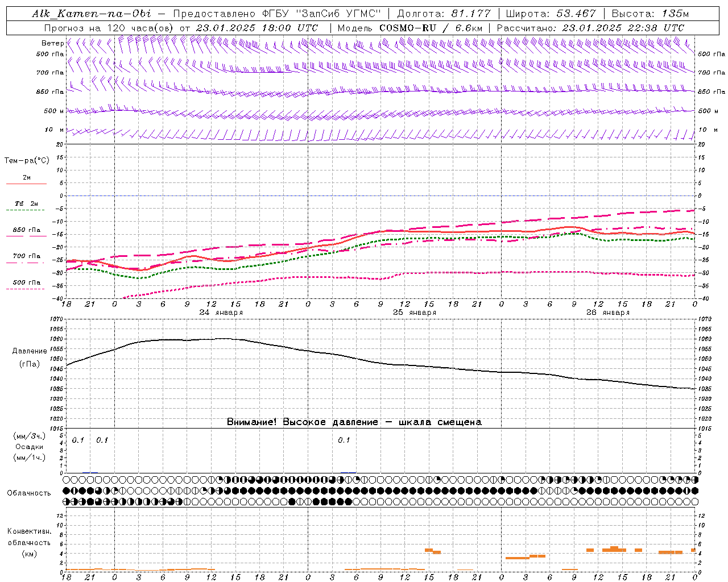Click the 850 гПа label in the temperature legend
Image resolution: width=728 pixels, height=582 pixels.
(x=27, y=230)
